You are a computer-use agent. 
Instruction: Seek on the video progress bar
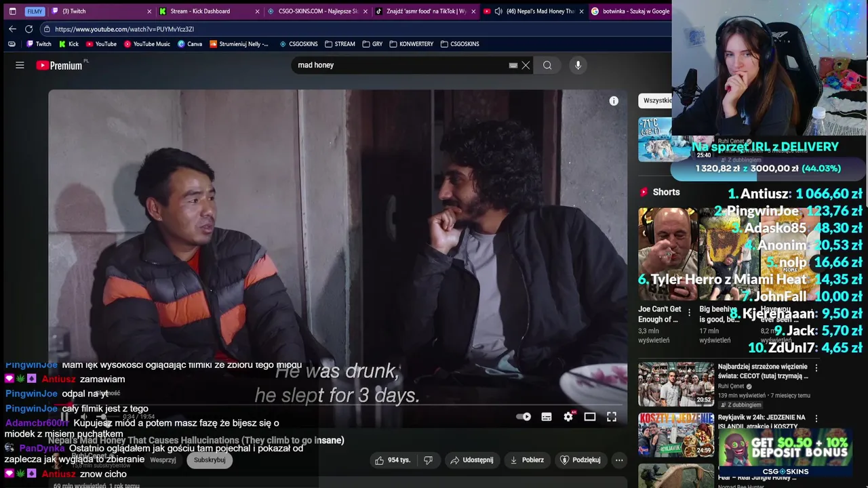click(338, 405)
